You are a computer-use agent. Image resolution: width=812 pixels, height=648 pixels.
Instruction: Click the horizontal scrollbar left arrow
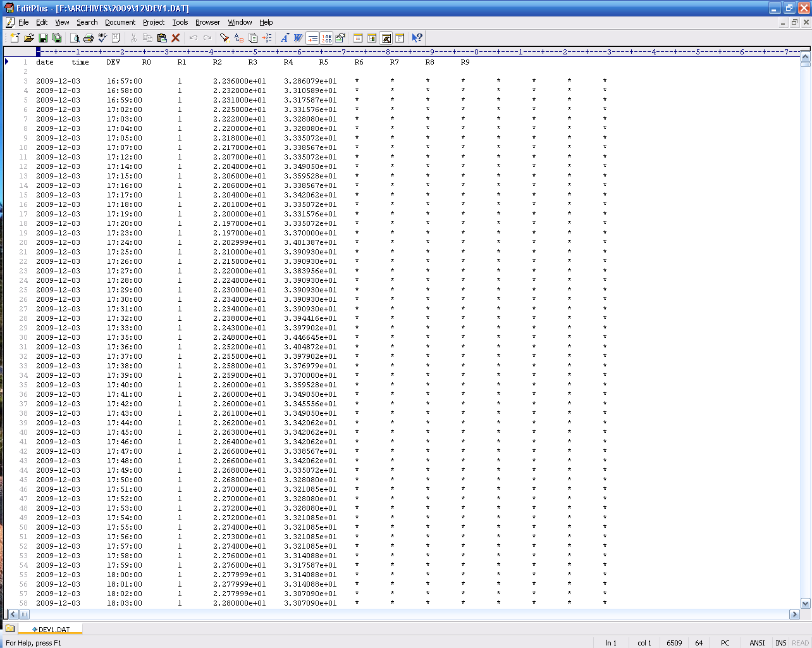13,614
